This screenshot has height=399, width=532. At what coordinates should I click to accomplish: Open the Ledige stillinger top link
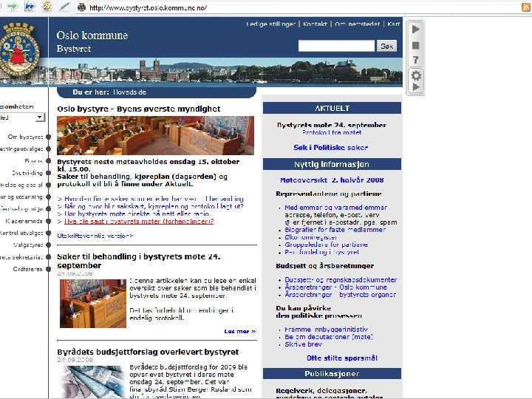pos(270,24)
